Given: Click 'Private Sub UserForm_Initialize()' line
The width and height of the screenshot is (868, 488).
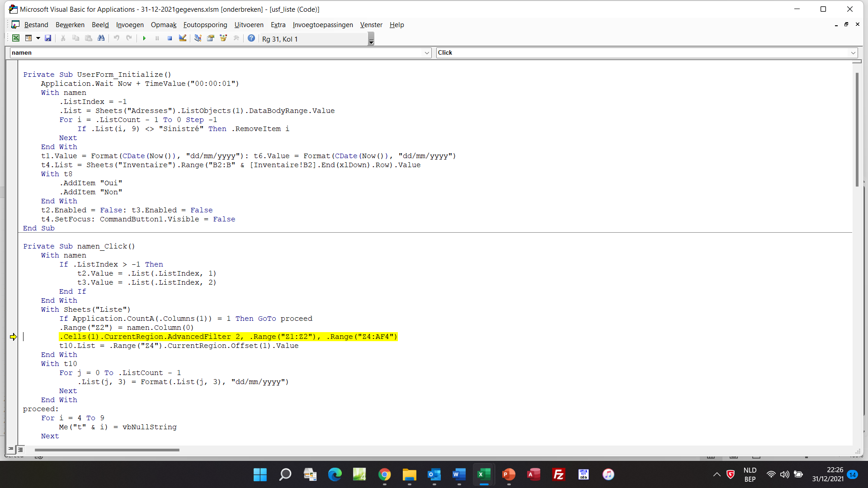Looking at the screenshot, I should 97,75.
